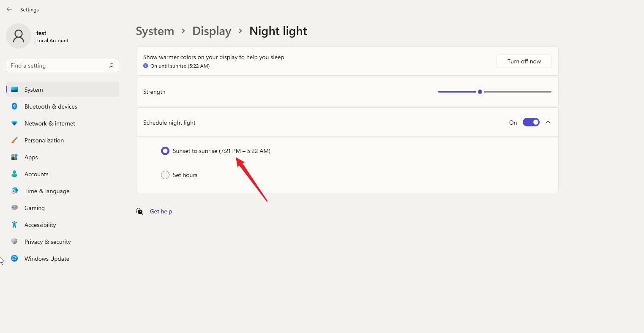
Task: Select the Personalization brush icon
Action: coord(14,140)
